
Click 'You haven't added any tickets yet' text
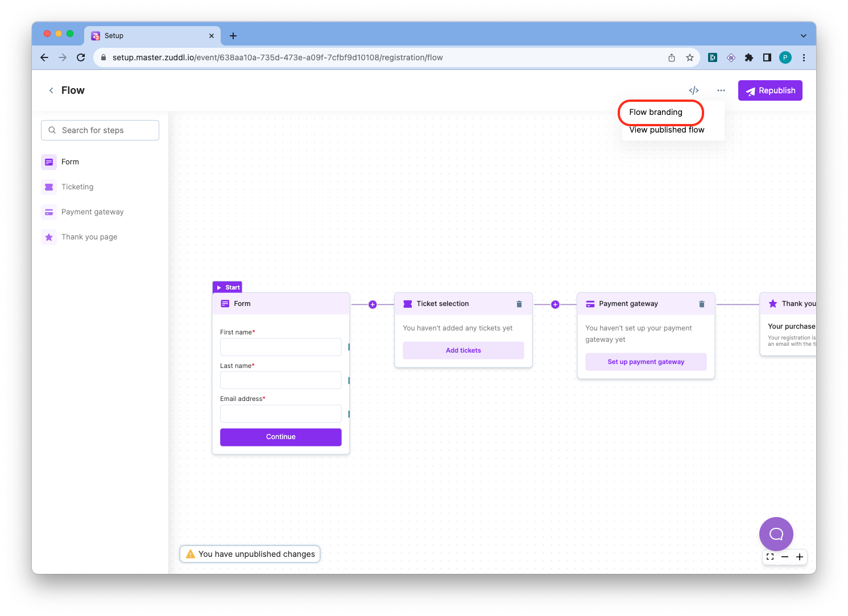(458, 328)
